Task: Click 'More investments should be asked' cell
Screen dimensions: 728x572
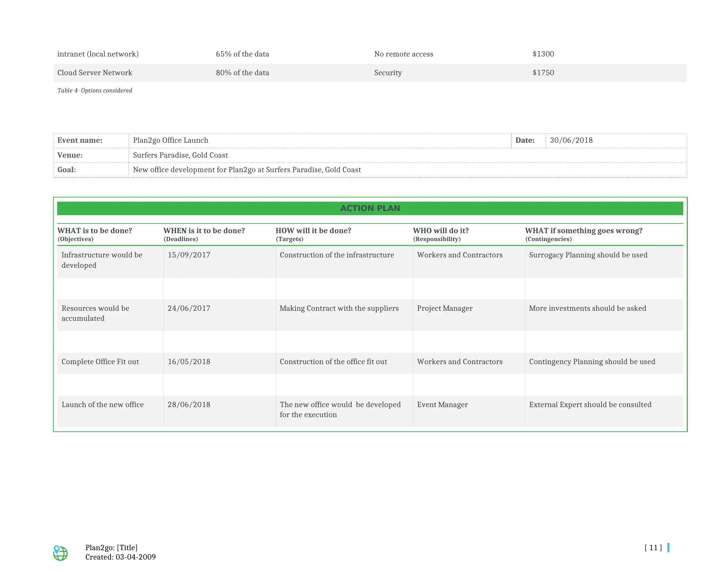Action: [588, 308]
